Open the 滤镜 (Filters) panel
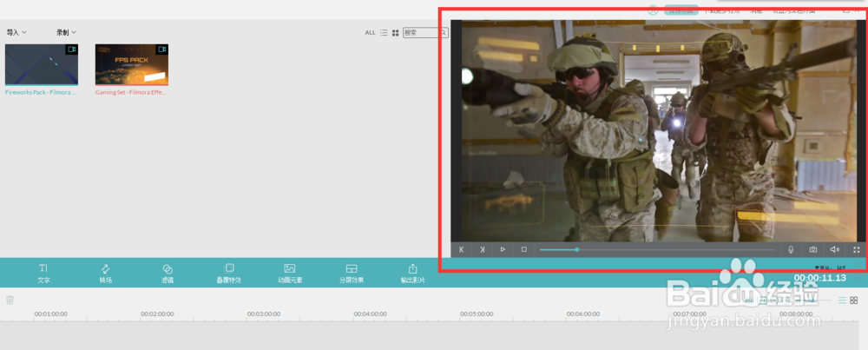The image size is (868, 350). (x=168, y=273)
